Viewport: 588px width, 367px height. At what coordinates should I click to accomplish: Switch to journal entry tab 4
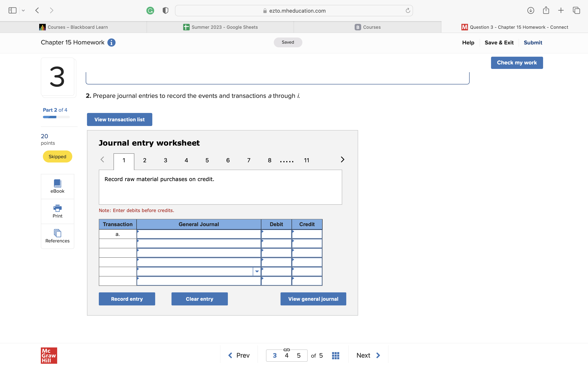(x=186, y=160)
